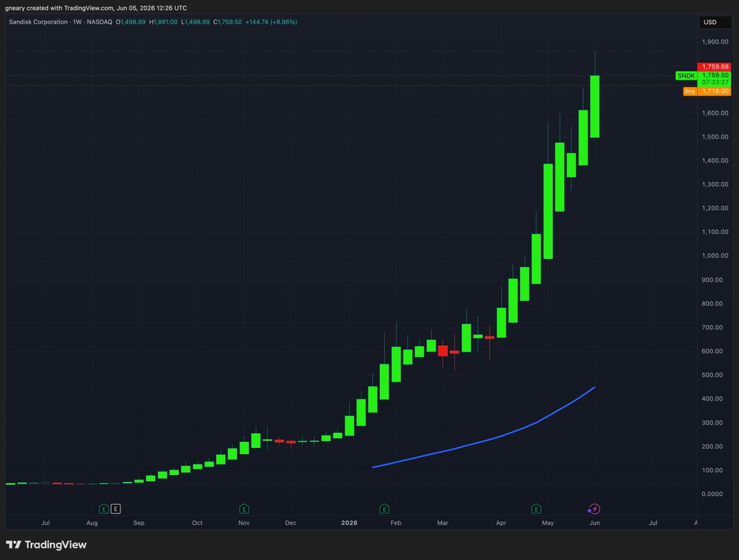Screen dimensions: 739x560
Task: Click the 1,900.00 price axis label
Action: (x=716, y=42)
